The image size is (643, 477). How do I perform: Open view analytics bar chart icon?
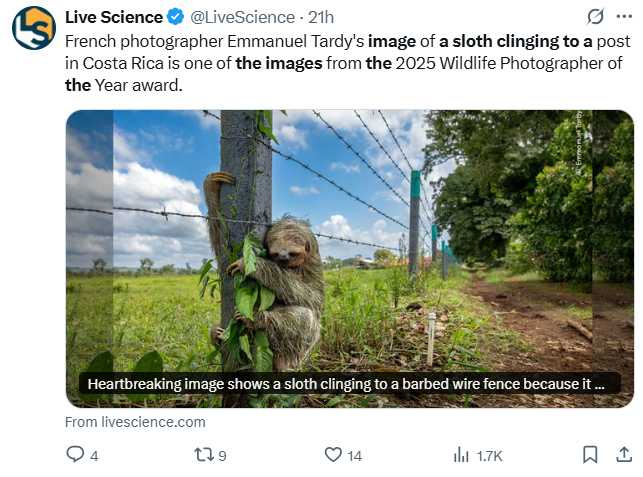(x=461, y=455)
